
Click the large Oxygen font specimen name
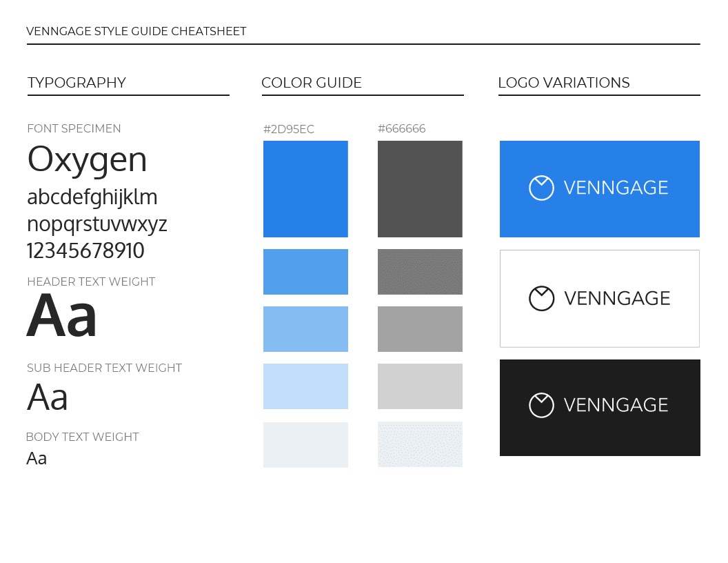(87, 159)
